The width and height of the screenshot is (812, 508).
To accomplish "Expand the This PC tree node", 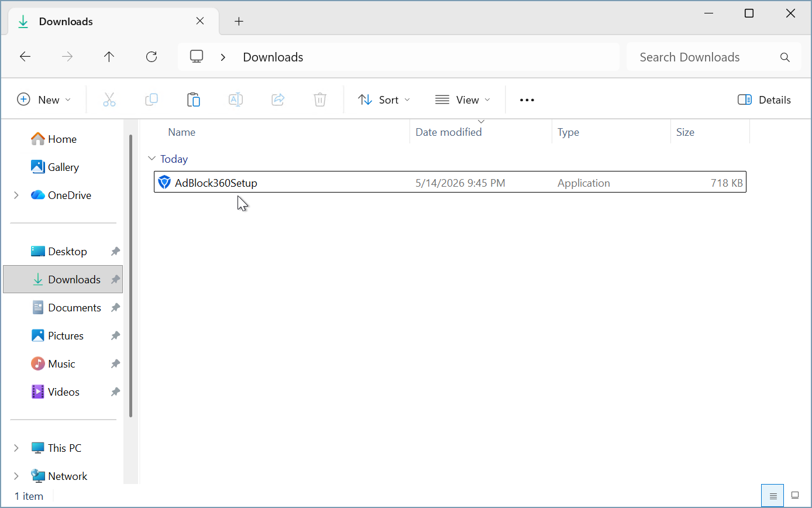I will [x=16, y=448].
